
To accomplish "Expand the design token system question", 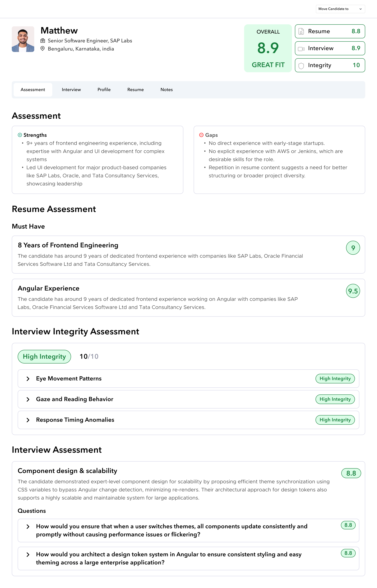I will click(28, 554).
